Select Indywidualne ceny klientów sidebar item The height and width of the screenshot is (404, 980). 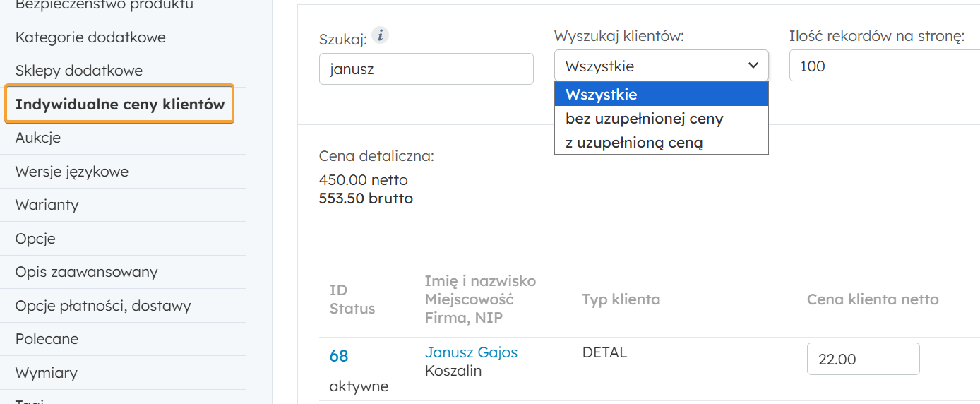120,105
